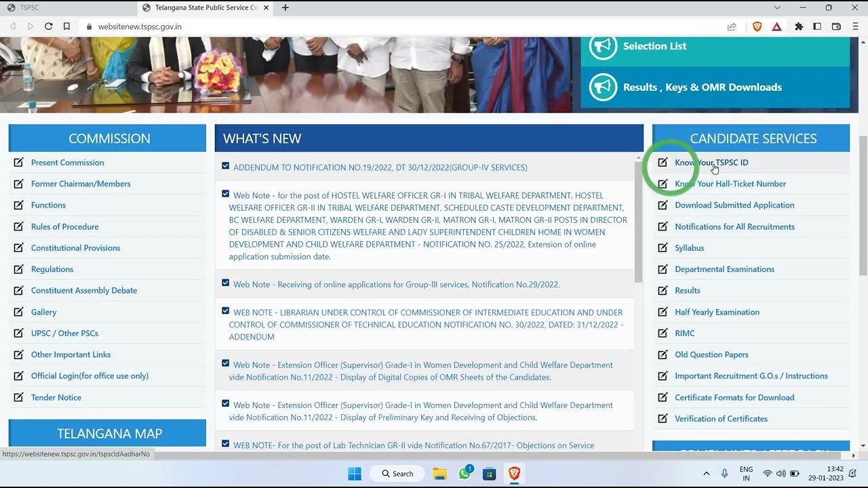This screenshot has height=488, width=868.
Task: Click edit icon next to RIMC
Action: [x=663, y=333]
